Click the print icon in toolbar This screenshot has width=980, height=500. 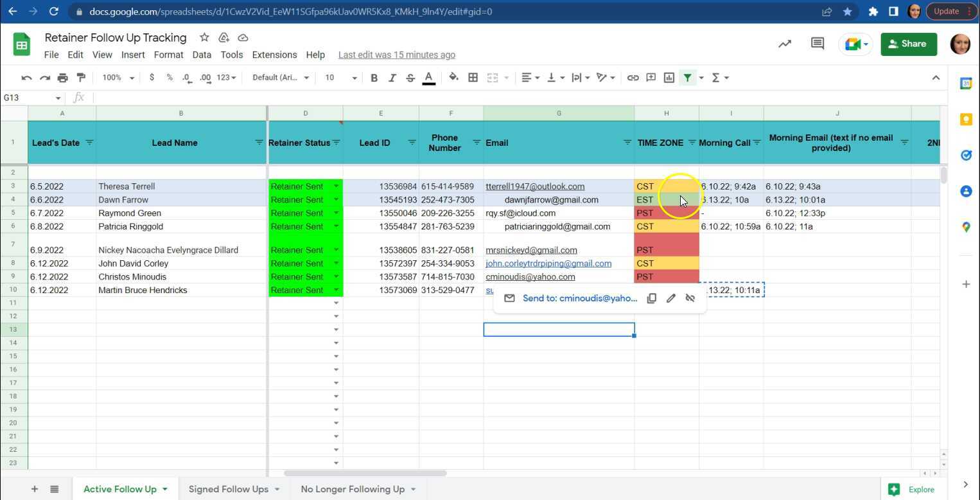[62, 78]
